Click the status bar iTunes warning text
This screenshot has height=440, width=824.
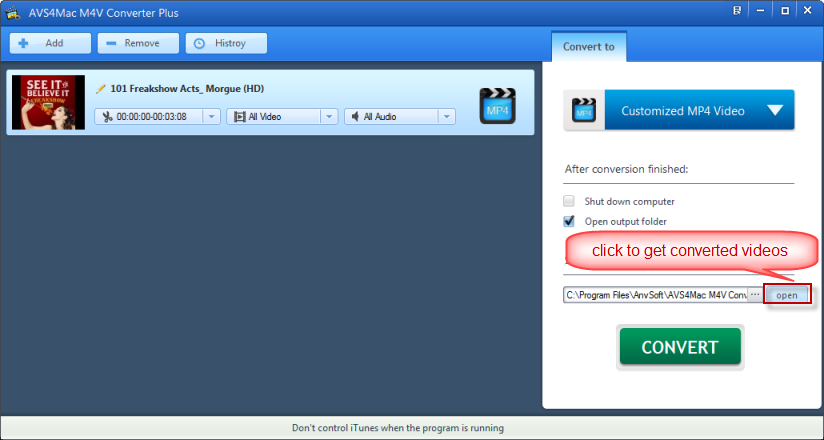point(398,428)
